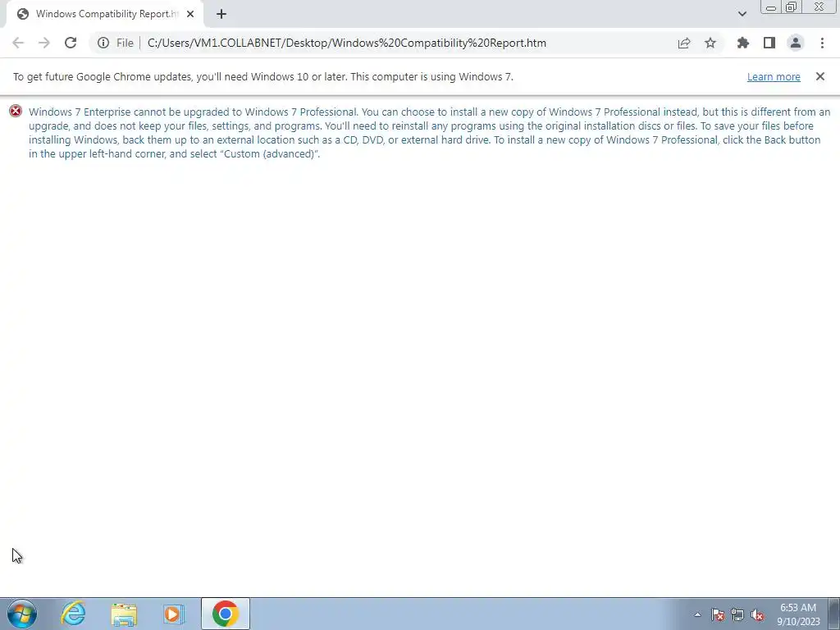View site information via the File info icon
This screenshot has width=840, height=630.
(x=103, y=43)
